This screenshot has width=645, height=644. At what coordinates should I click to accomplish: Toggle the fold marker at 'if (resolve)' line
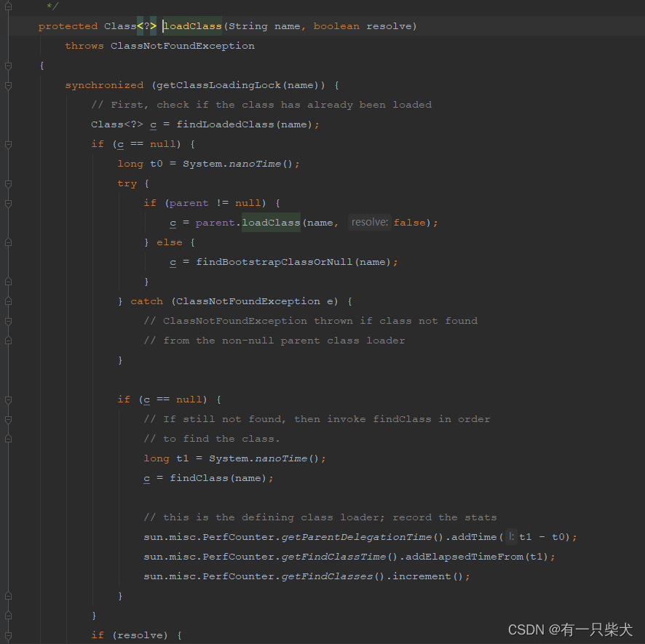click(x=8, y=635)
